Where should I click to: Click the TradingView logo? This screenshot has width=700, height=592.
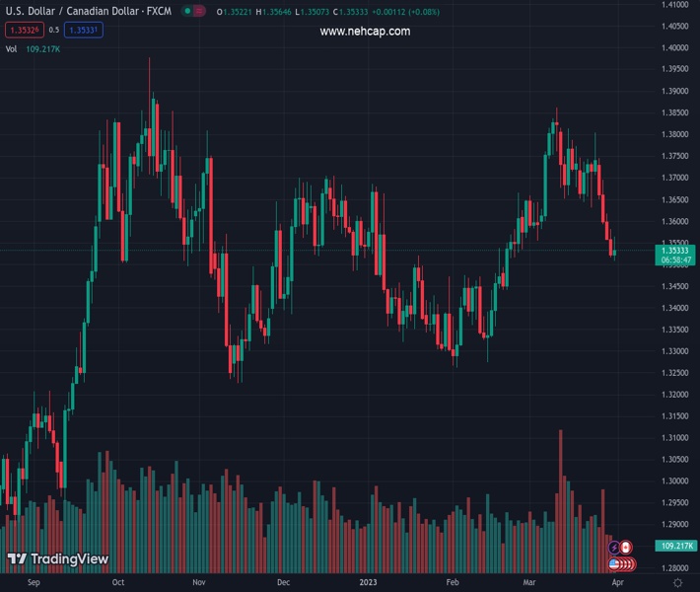[x=57, y=559]
